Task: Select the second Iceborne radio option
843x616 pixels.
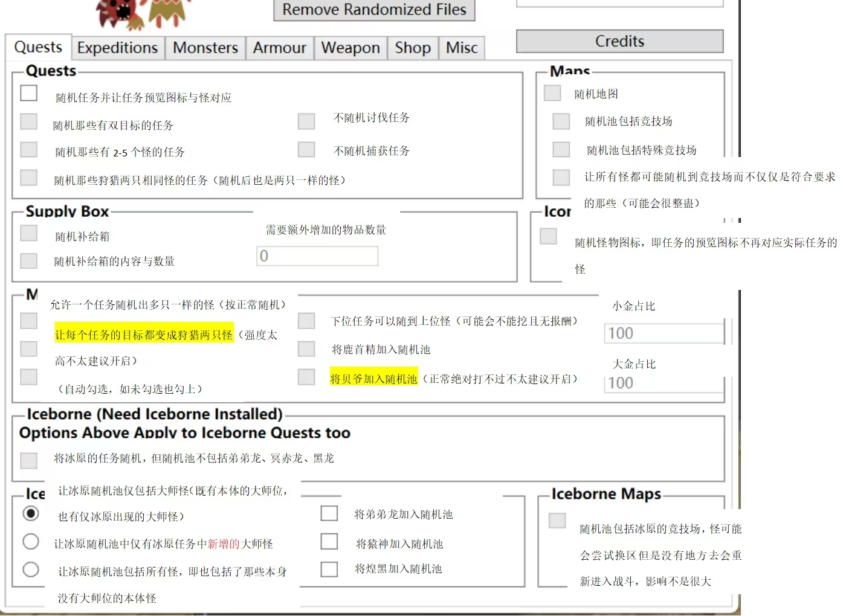Action: (31, 541)
